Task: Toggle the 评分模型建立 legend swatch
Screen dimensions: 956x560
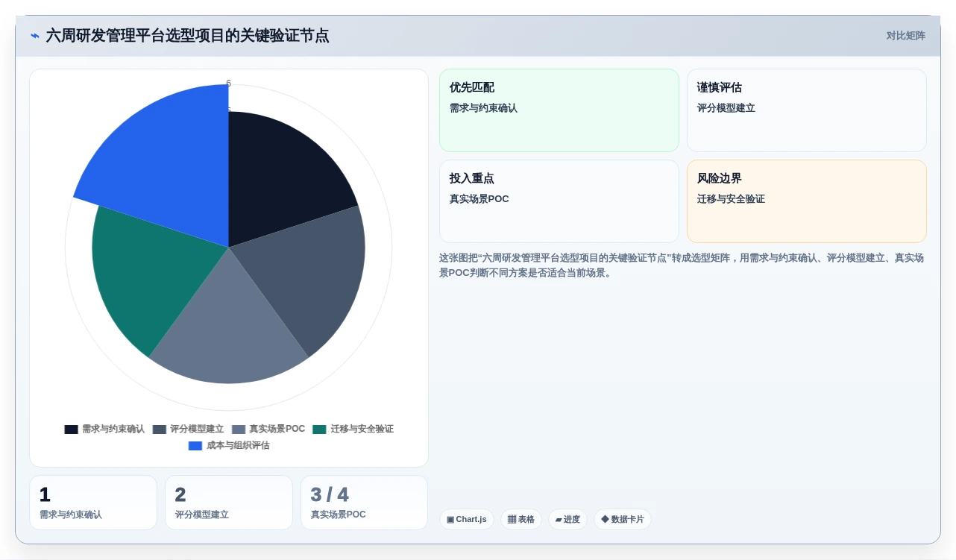Action: click(x=159, y=430)
